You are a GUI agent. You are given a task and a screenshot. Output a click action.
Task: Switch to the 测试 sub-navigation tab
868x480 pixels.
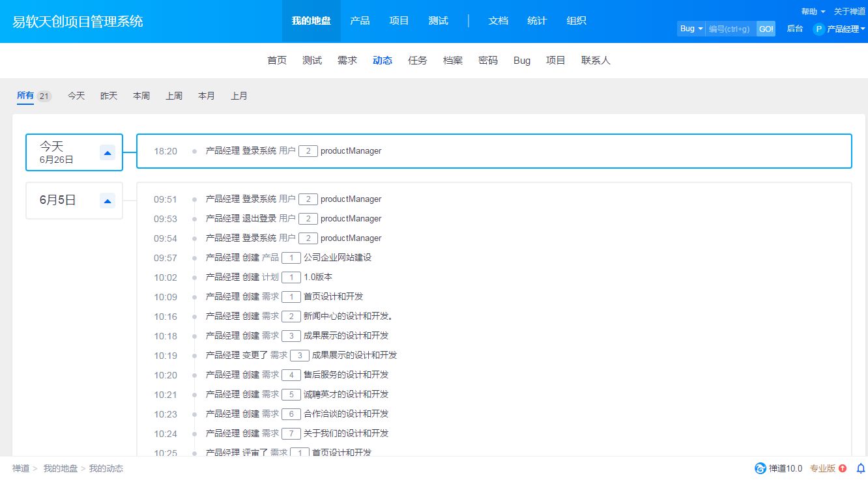point(312,61)
